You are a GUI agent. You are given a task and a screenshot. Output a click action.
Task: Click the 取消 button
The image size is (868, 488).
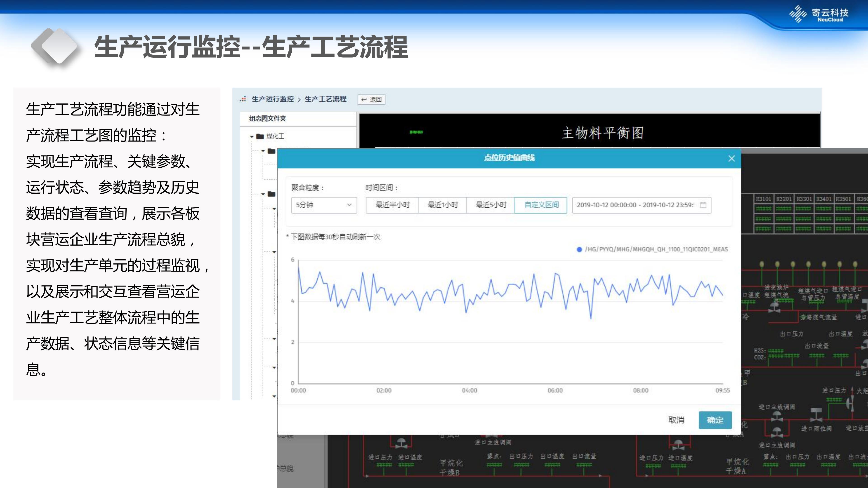676,420
